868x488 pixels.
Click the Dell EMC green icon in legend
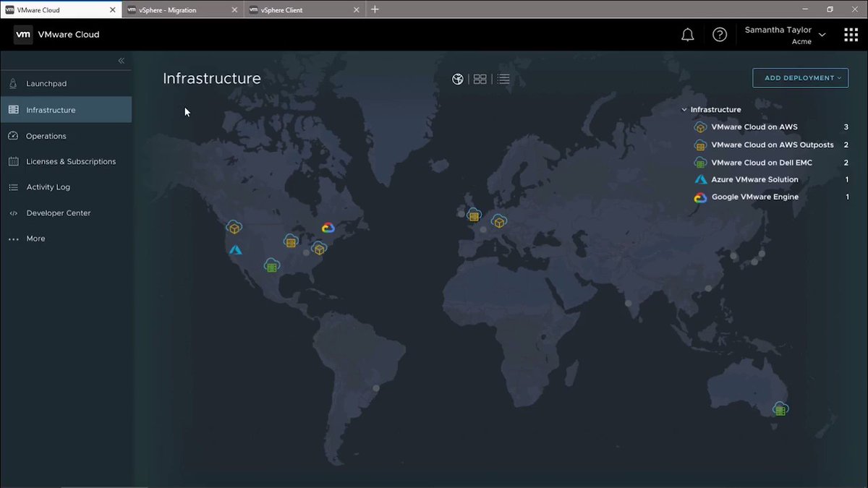pyautogui.click(x=700, y=163)
